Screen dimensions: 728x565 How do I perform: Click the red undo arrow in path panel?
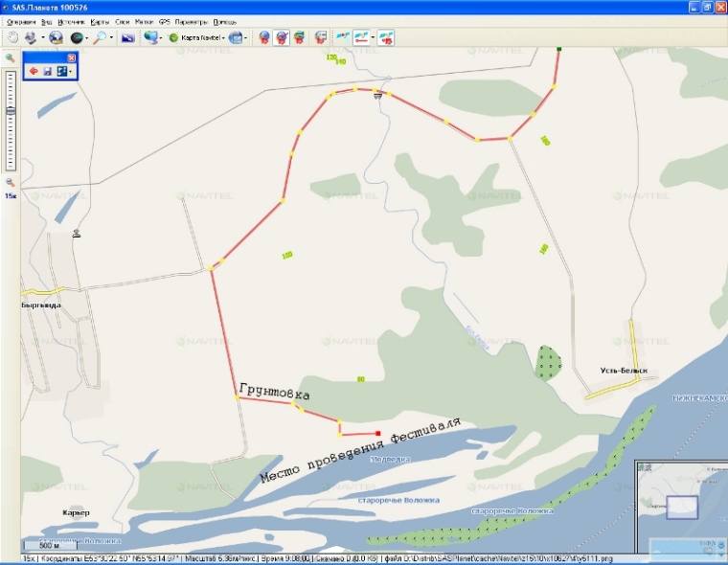[34, 71]
